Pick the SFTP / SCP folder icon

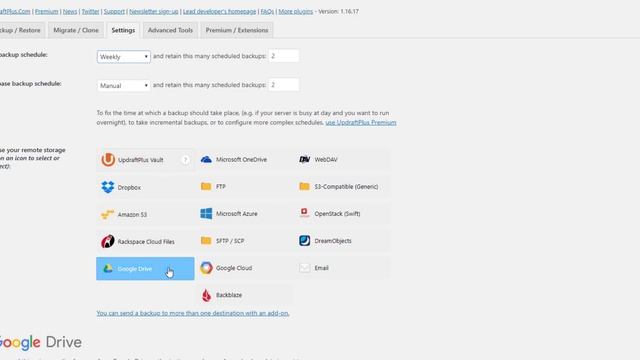pyautogui.click(x=206, y=241)
